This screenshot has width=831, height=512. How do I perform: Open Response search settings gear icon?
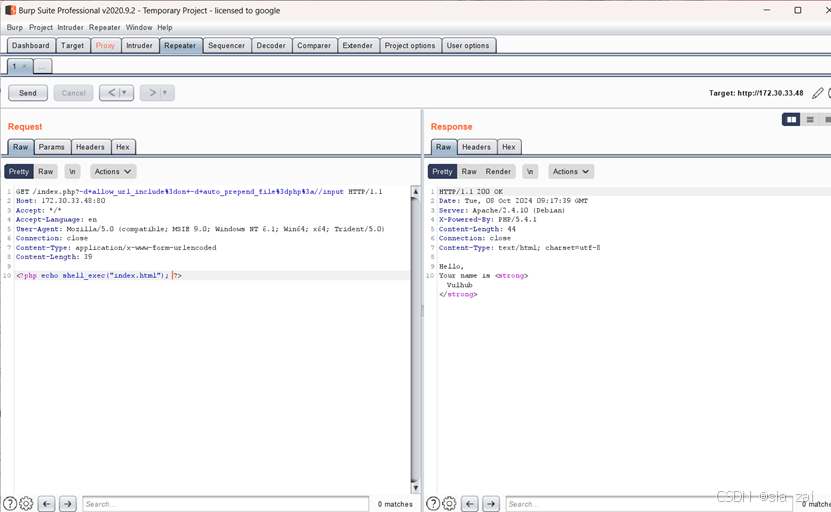tap(449, 504)
